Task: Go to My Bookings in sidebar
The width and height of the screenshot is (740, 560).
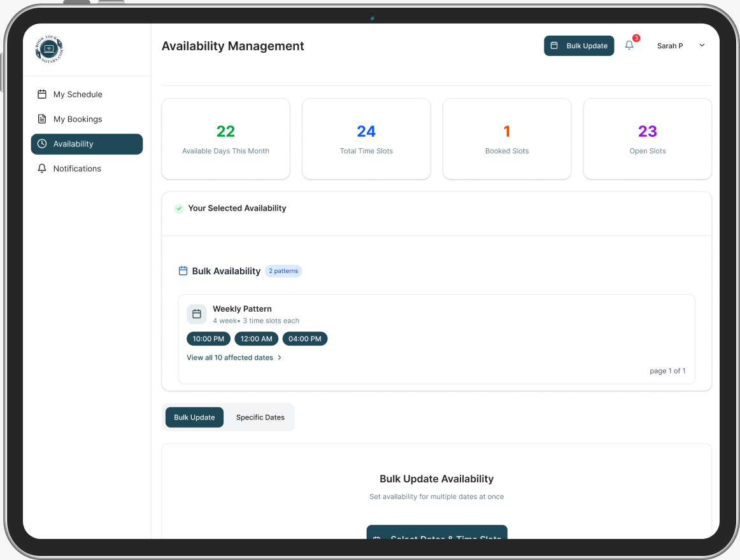Action: (87, 119)
